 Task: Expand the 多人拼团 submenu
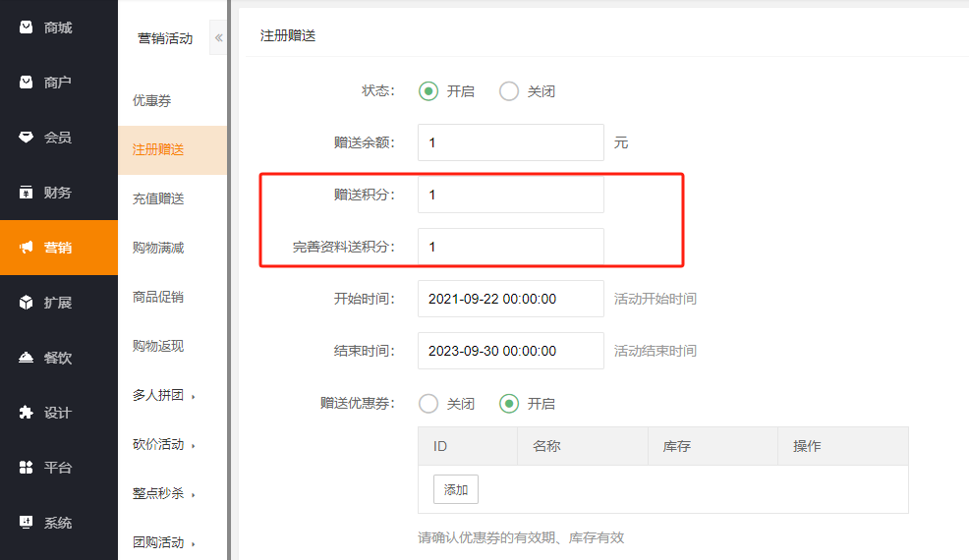pyautogui.click(x=162, y=395)
